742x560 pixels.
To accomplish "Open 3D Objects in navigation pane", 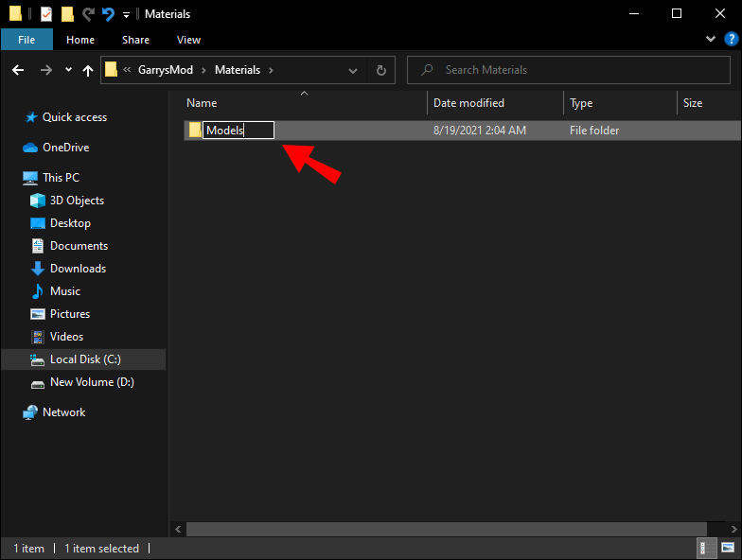I will [76, 201].
